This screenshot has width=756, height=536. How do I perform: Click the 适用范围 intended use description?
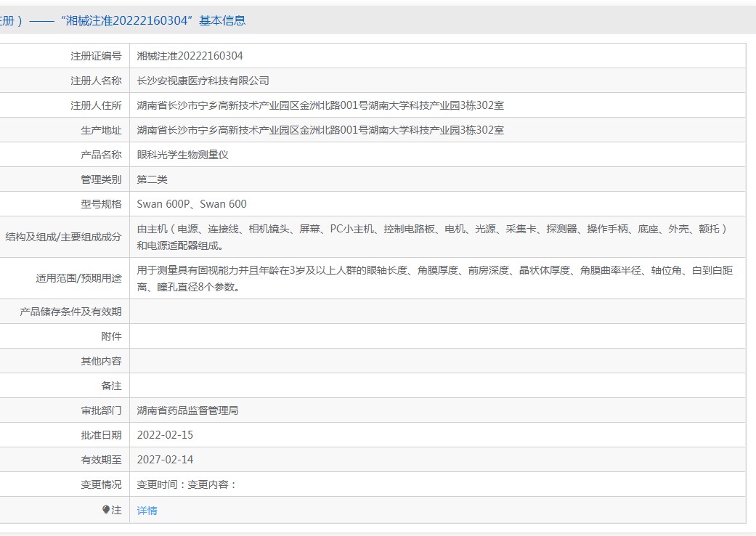(435, 278)
